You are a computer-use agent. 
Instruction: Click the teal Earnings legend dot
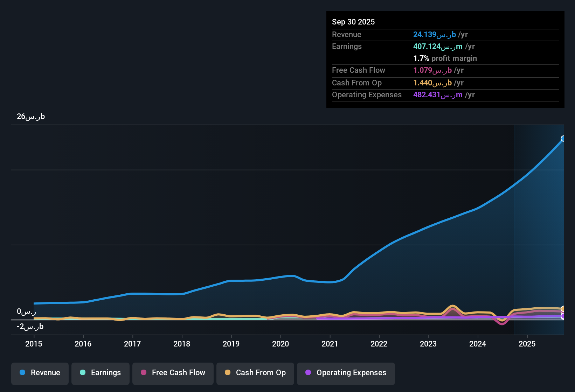[82, 373]
